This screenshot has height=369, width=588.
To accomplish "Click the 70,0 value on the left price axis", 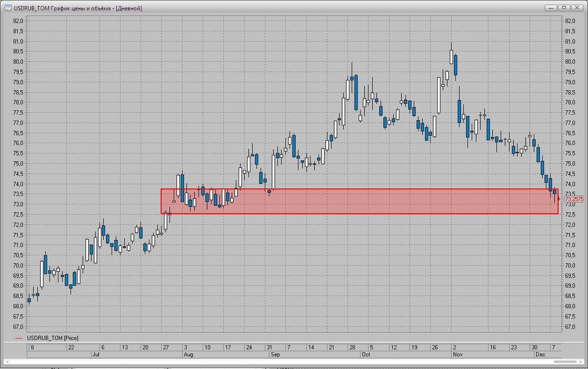I will pyautogui.click(x=18, y=266).
